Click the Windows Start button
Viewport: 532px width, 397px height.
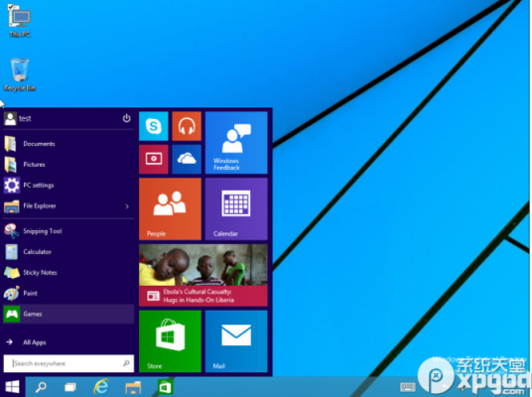[13, 387]
